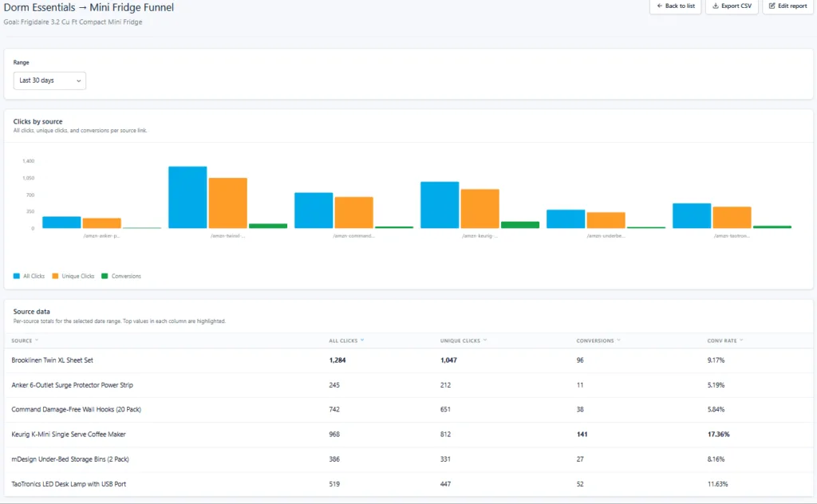Go back using Back to list button
The height and width of the screenshot is (504, 817).
click(675, 6)
